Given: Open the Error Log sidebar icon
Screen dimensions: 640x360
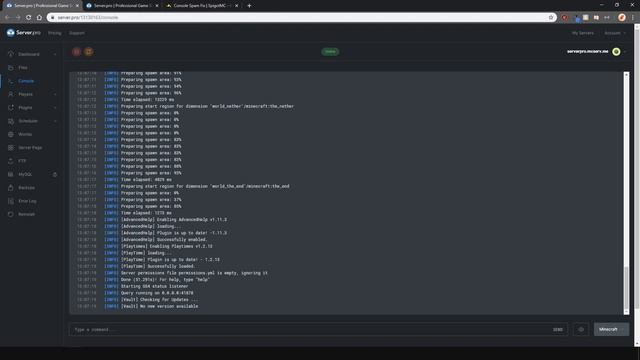Looking at the screenshot, I should click(11, 201).
